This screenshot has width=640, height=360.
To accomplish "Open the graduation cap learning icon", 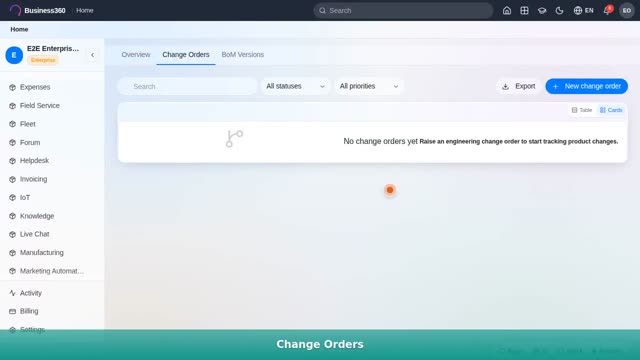I will pos(542,11).
